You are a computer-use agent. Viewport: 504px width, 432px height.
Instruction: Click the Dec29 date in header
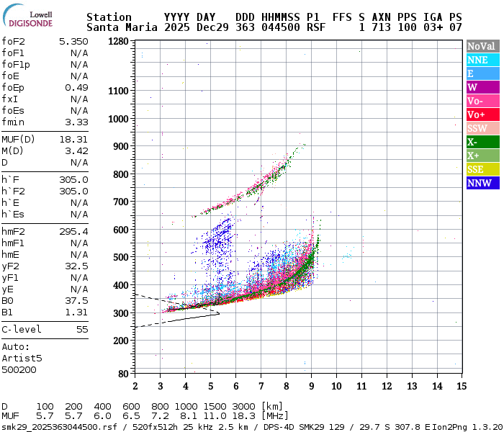[x=212, y=27]
